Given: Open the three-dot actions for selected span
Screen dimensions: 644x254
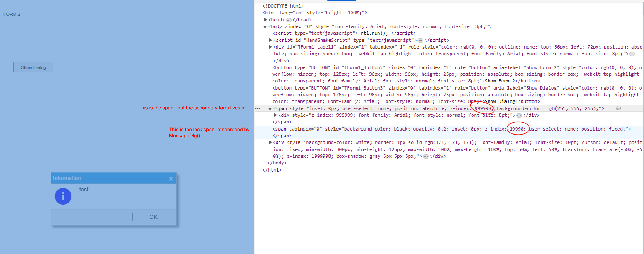Looking at the screenshot, I should [257, 108].
